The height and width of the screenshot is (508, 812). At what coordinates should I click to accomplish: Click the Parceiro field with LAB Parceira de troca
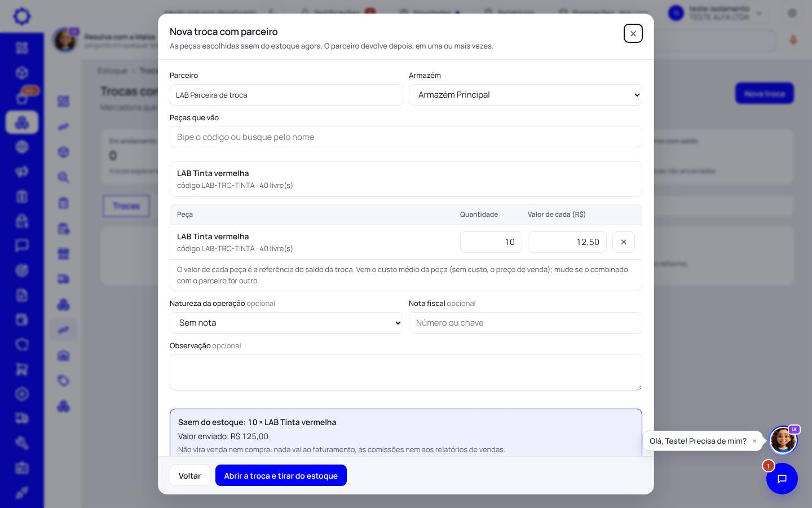(286, 95)
